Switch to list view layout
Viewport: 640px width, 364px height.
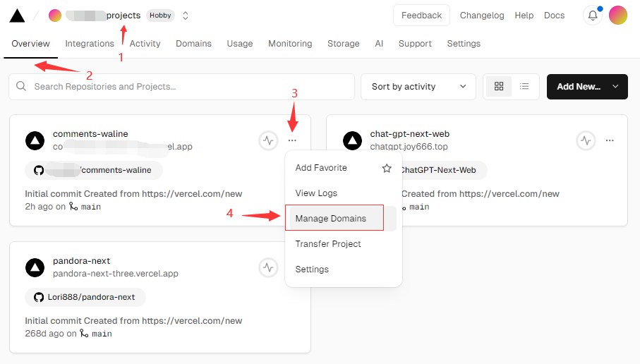pos(524,87)
